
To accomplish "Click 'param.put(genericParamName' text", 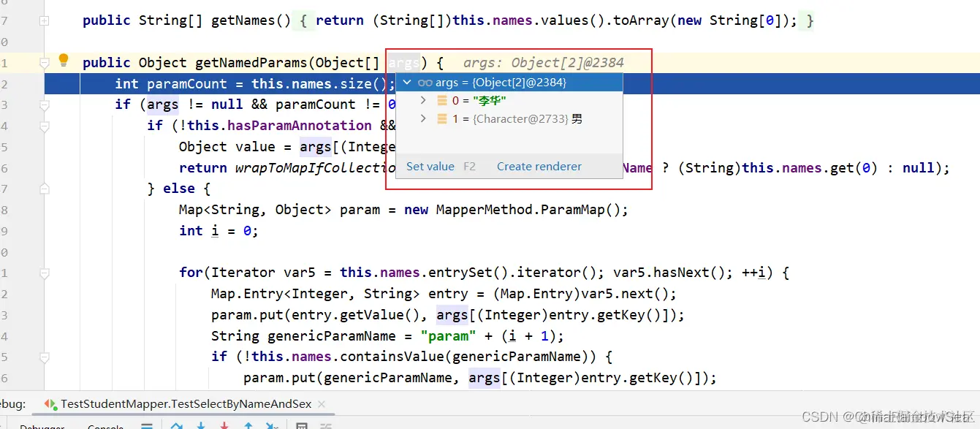I will pyautogui.click(x=352, y=378).
